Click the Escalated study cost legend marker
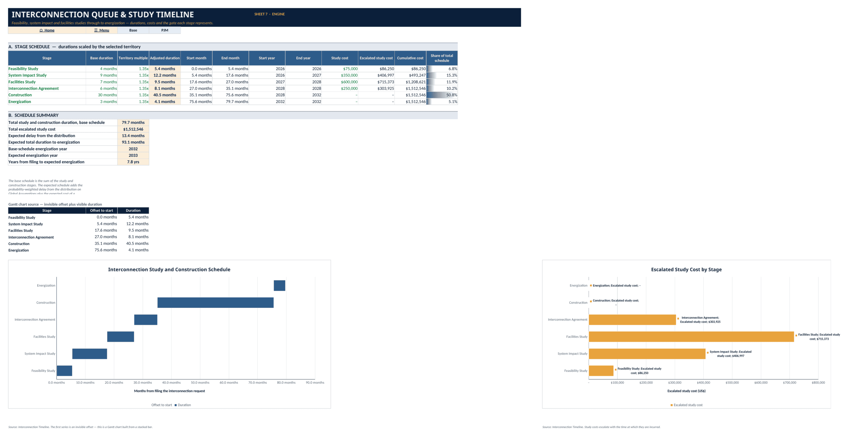 [x=672, y=405]
